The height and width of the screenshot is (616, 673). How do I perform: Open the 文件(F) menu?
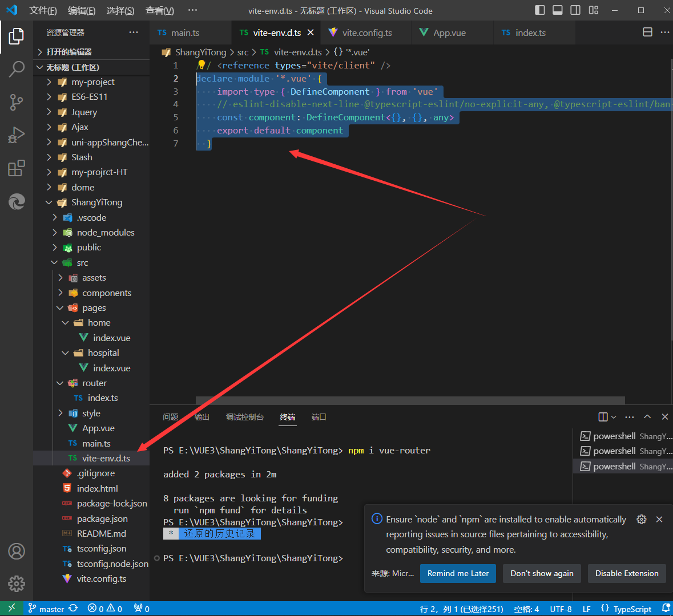tap(43, 11)
